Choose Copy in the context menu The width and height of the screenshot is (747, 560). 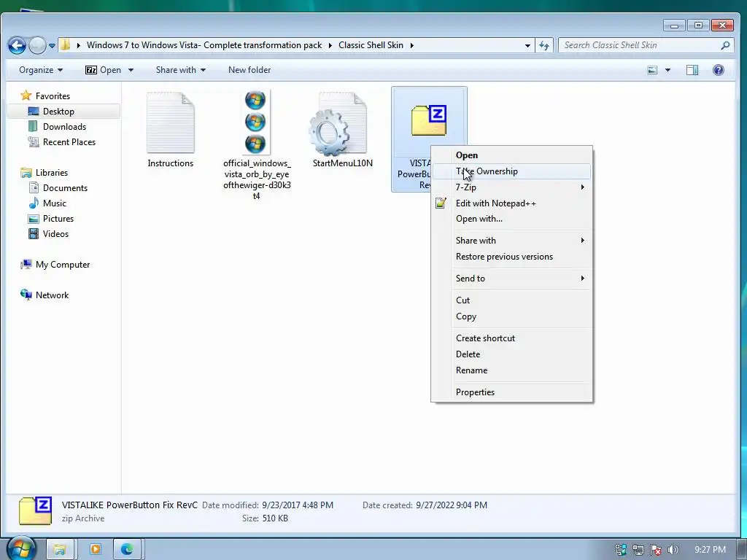coord(511,316)
